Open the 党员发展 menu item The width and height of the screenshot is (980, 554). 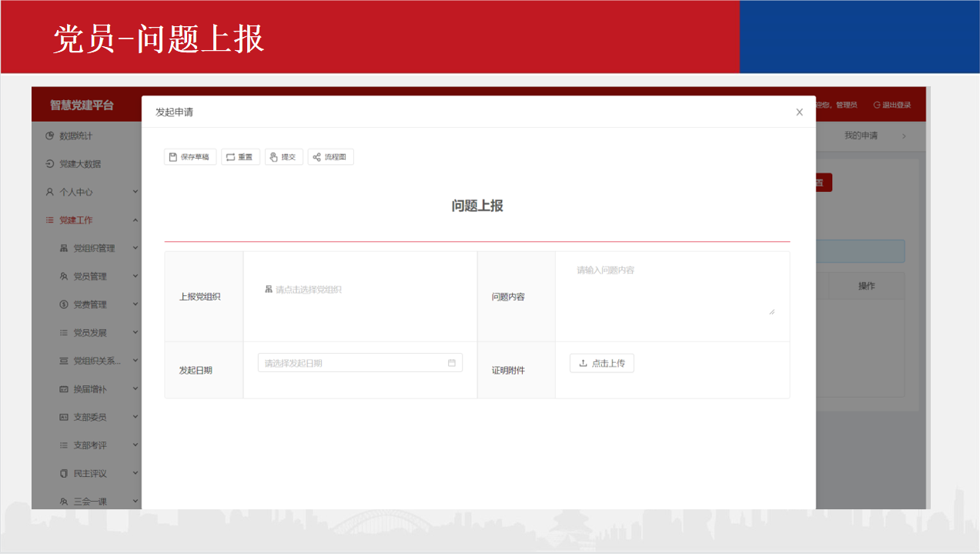point(89,333)
